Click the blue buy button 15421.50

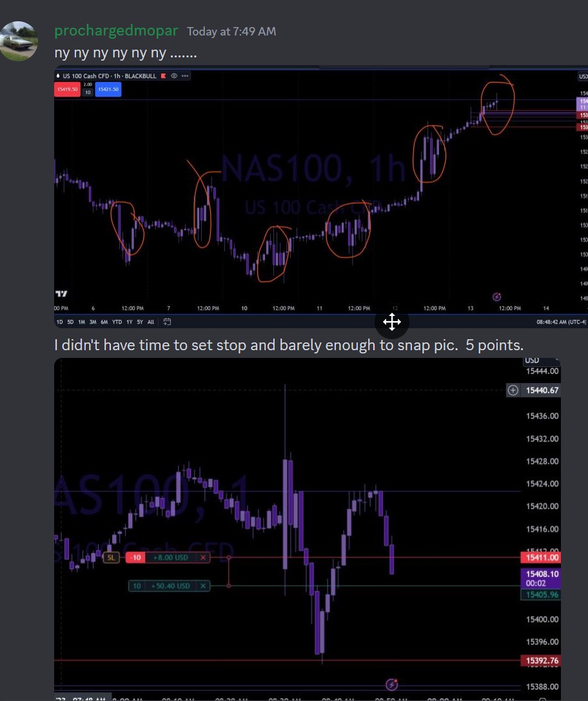click(x=108, y=90)
